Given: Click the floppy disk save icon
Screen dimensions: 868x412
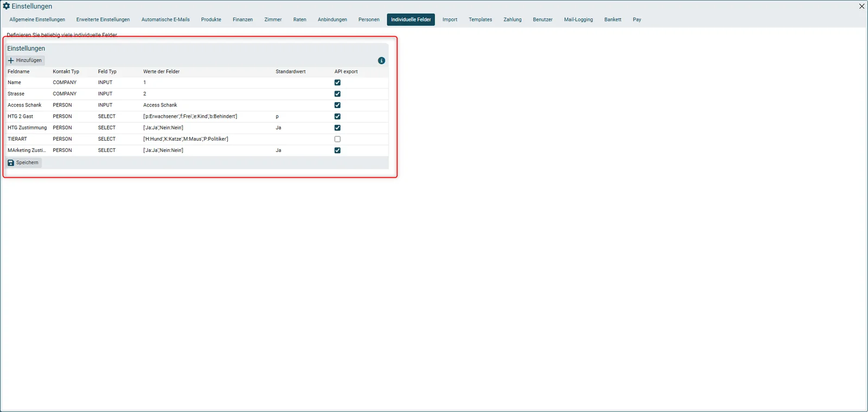Looking at the screenshot, I should click(11, 162).
